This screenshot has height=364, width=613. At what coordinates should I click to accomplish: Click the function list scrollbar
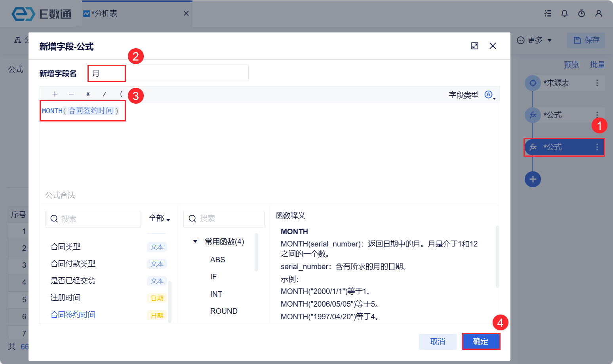coord(256,252)
